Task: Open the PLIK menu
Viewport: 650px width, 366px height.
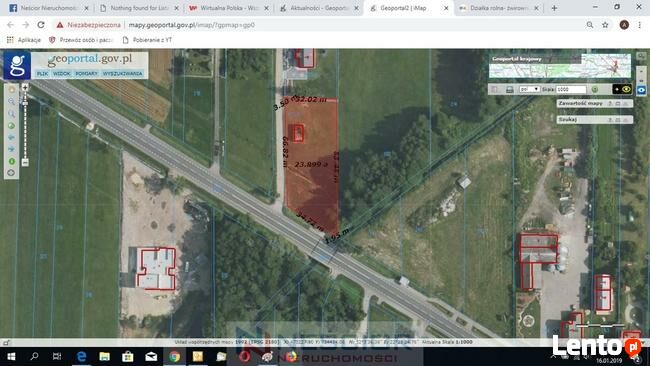Action: click(42, 73)
